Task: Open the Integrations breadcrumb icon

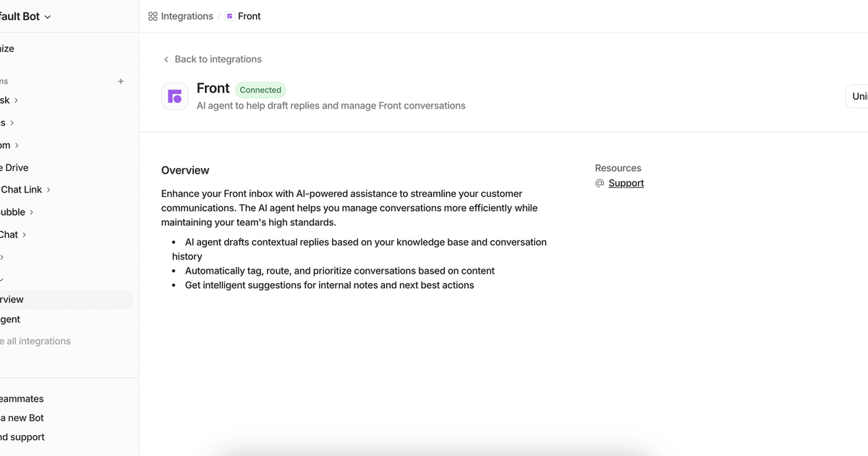Action: [x=152, y=15]
